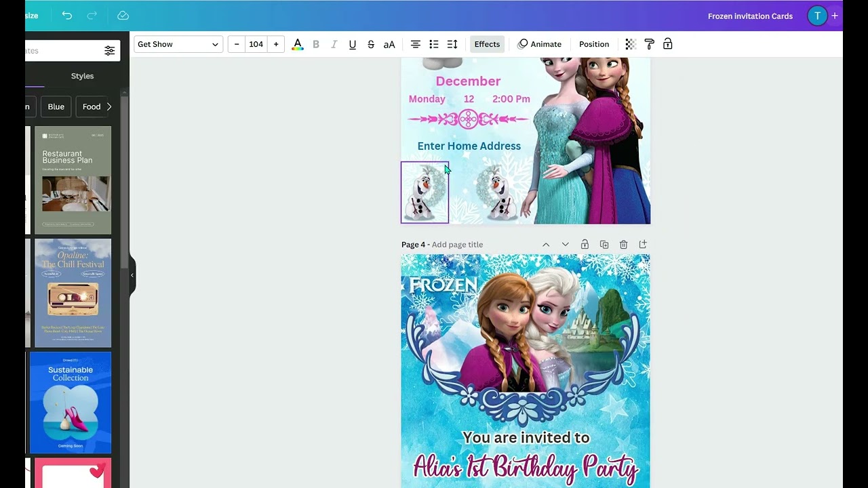Open the Sustainable Collection template

click(71, 403)
